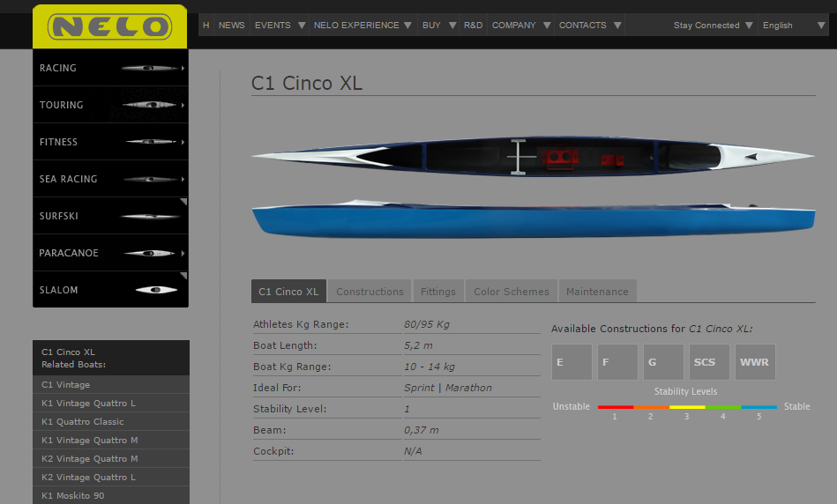Open the Stay Connected dropdown
837x504 pixels.
click(x=714, y=25)
